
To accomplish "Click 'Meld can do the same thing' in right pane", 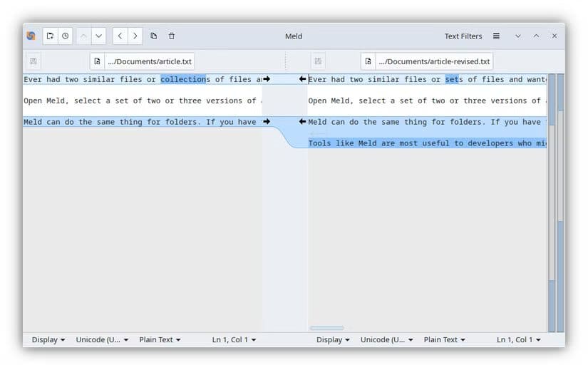I will [x=427, y=122].
